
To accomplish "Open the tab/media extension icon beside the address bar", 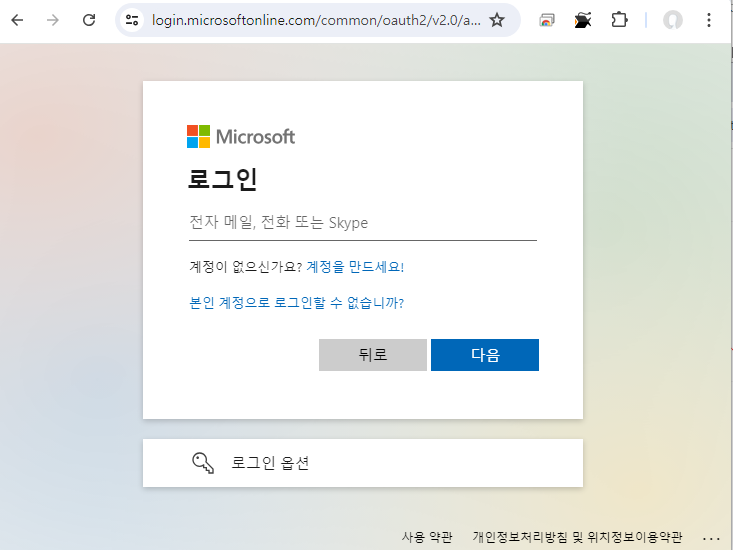I will [x=546, y=20].
